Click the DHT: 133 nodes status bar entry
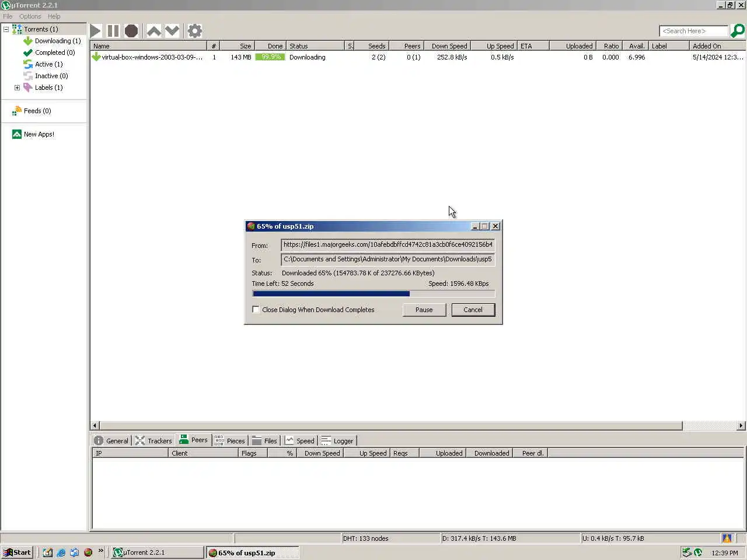This screenshot has height=560, width=747. (x=390, y=538)
